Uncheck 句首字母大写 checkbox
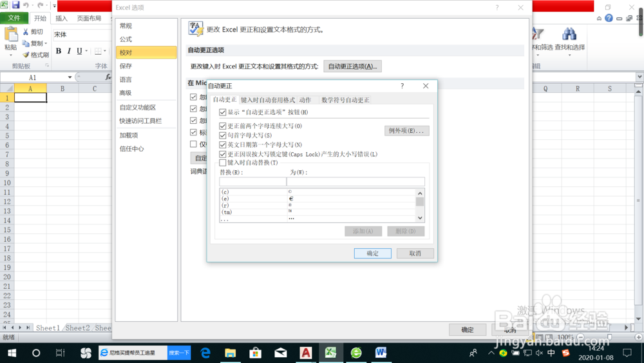Screen dimensions: 644x363 (223, 135)
